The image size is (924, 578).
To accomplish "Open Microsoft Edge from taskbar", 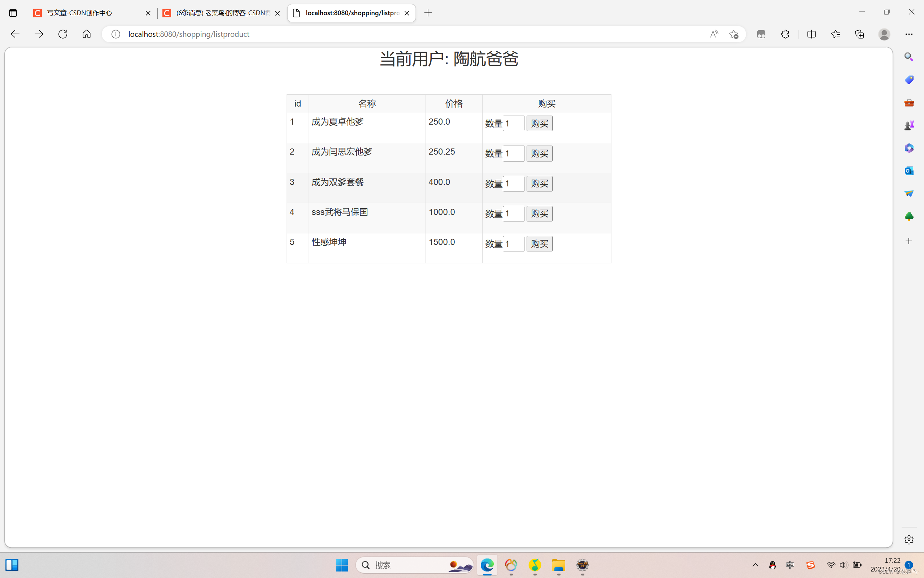I will tap(487, 565).
